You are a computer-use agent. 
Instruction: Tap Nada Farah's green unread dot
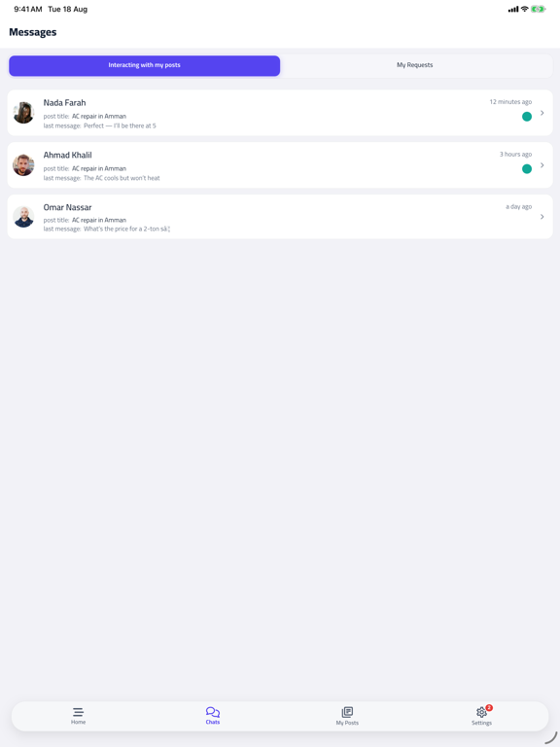coord(527,117)
